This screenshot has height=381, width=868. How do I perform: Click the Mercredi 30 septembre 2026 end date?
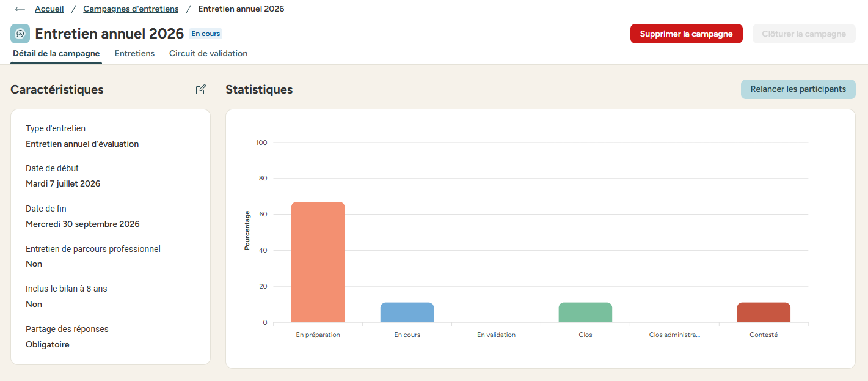tap(82, 224)
